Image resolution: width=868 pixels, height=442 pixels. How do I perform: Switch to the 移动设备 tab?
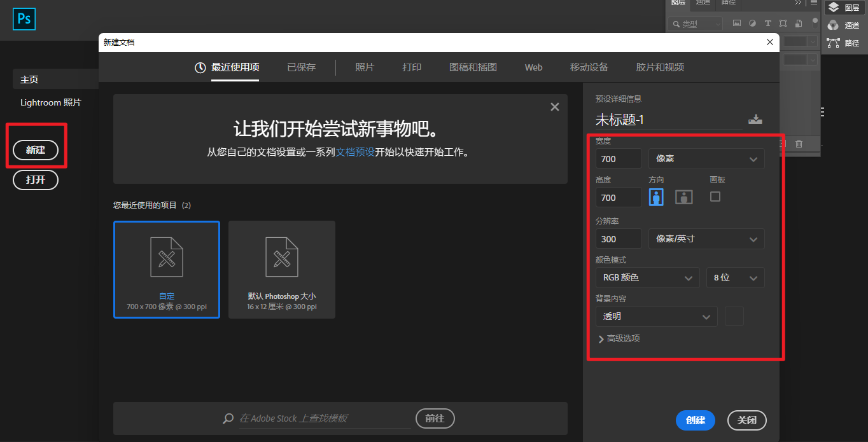tap(589, 67)
